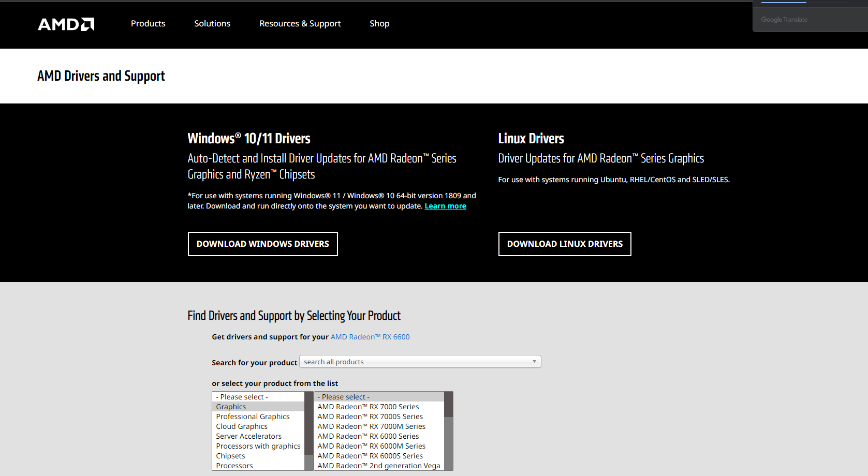
Task: Select Chipsets in the category list
Action: pos(230,456)
